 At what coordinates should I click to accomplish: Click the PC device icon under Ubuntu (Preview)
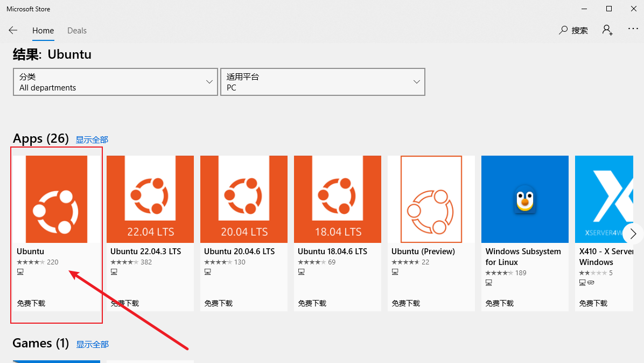[395, 272]
